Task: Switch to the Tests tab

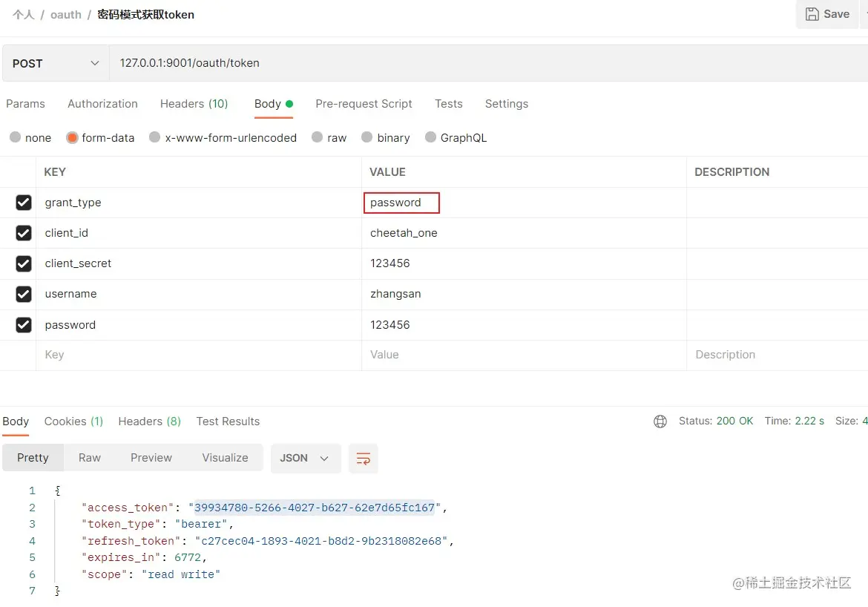Action: coord(448,104)
